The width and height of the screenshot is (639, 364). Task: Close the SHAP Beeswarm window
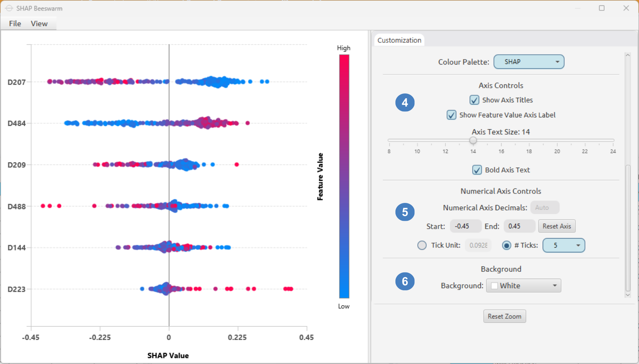[x=626, y=8]
